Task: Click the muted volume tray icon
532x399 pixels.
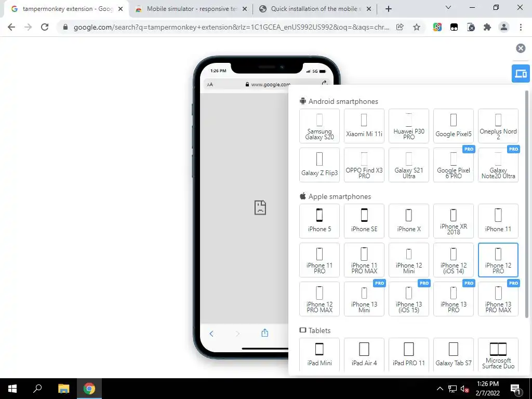Action: pos(464,389)
